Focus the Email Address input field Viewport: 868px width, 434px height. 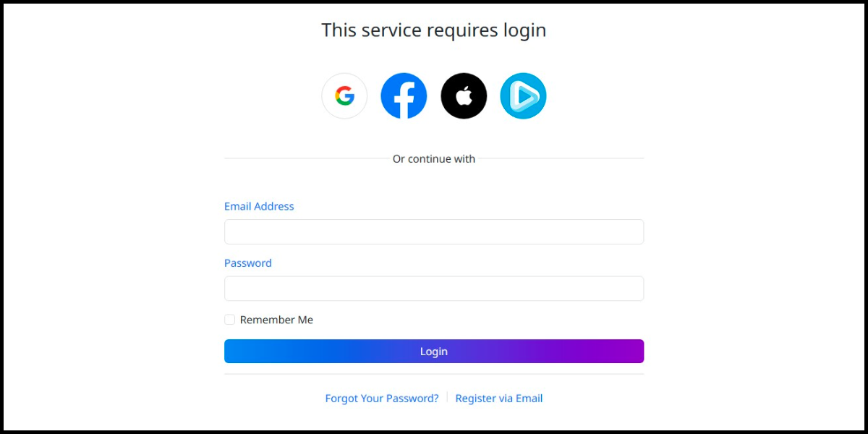point(434,232)
